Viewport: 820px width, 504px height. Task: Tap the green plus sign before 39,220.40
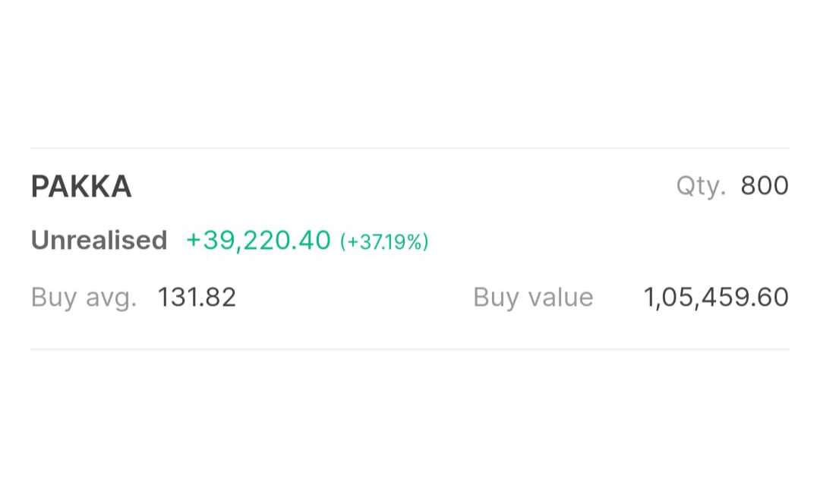(x=194, y=241)
